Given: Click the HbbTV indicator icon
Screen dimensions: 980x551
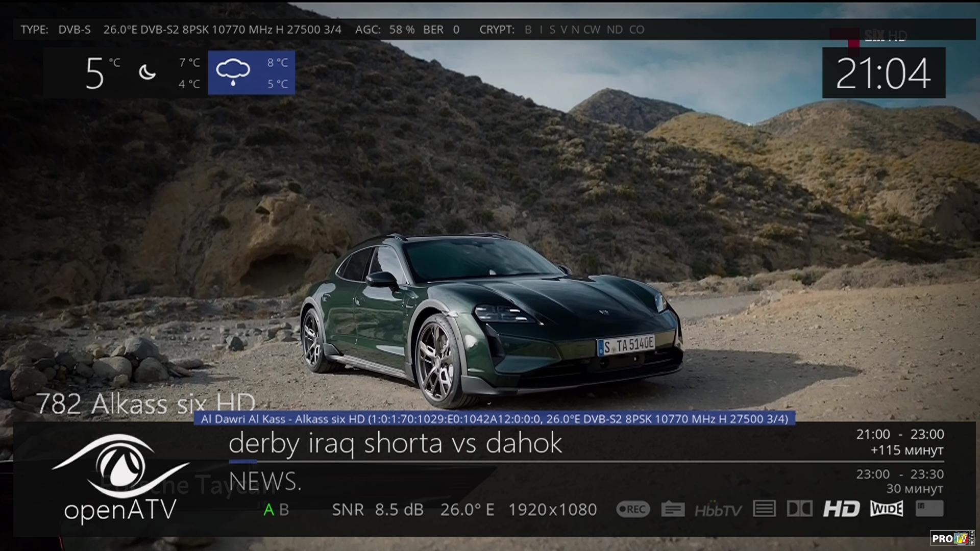Looking at the screenshot, I should [x=718, y=510].
